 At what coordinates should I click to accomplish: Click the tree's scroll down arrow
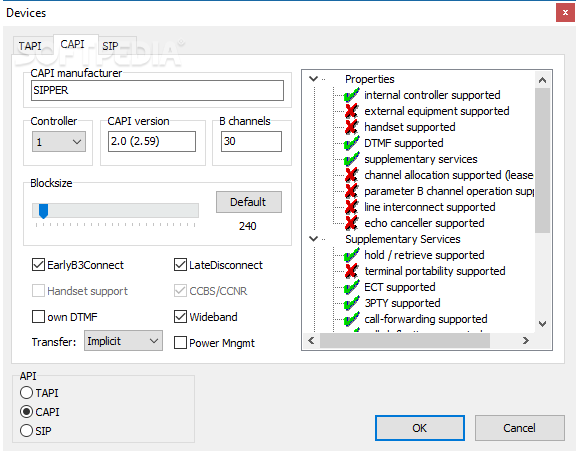[542, 324]
